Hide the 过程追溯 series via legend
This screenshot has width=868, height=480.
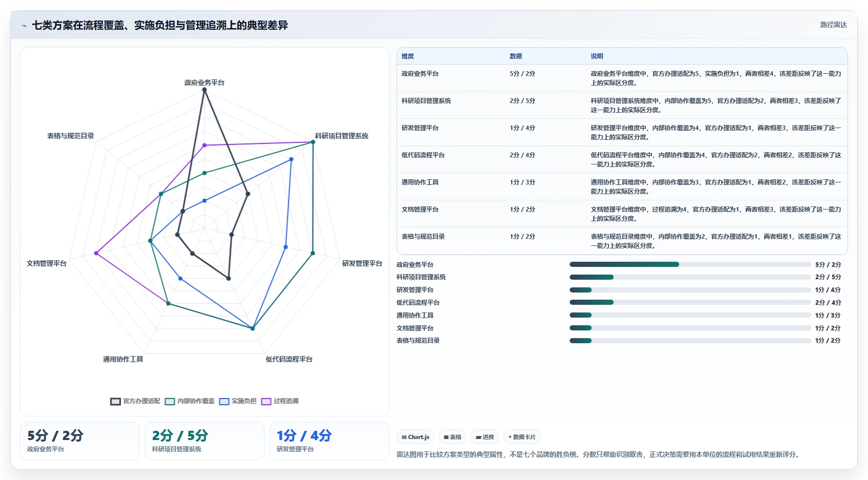coord(279,401)
